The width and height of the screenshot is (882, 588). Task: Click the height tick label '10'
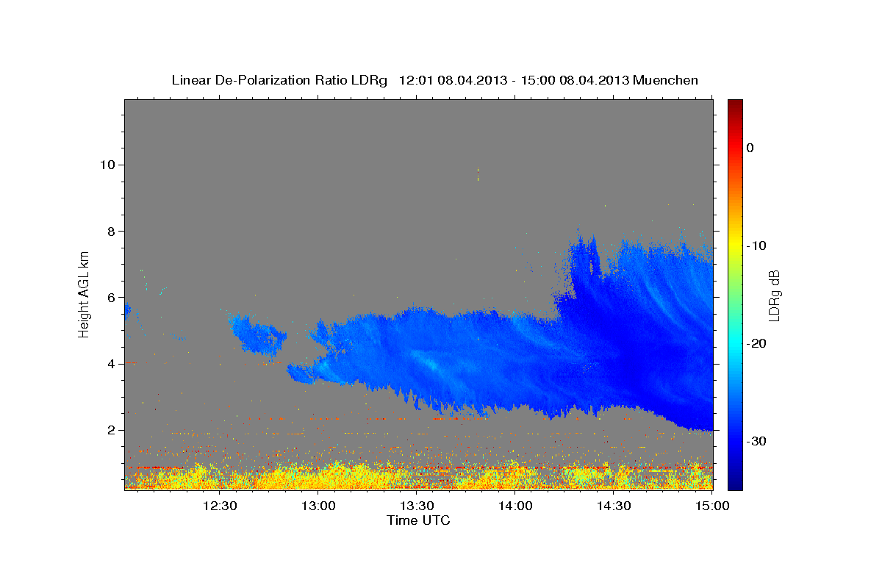click(109, 165)
